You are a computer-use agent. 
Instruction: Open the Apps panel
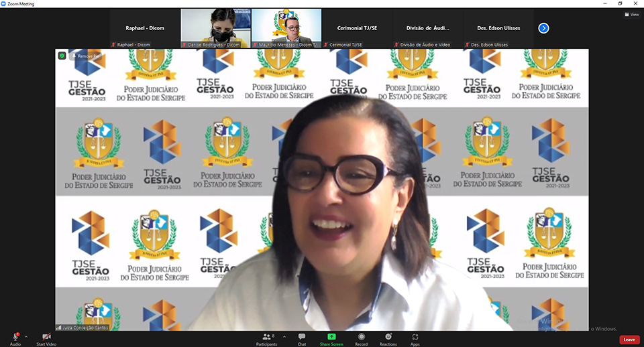[x=415, y=336]
